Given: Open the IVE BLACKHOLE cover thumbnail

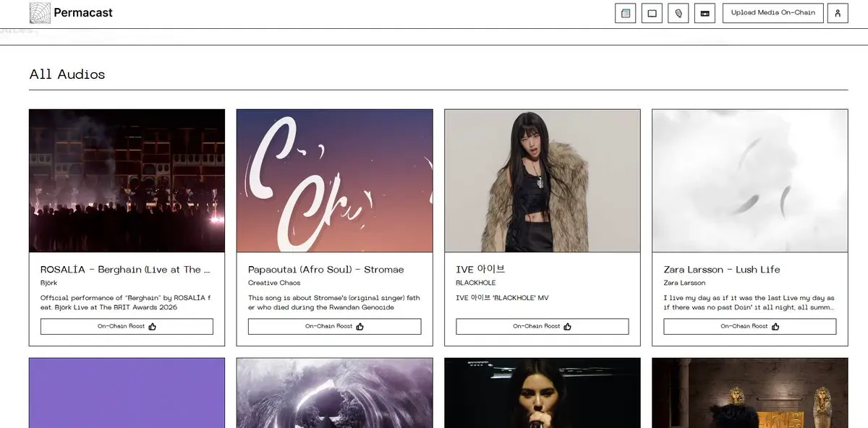Looking at the screenshot, I should [542, 181].
